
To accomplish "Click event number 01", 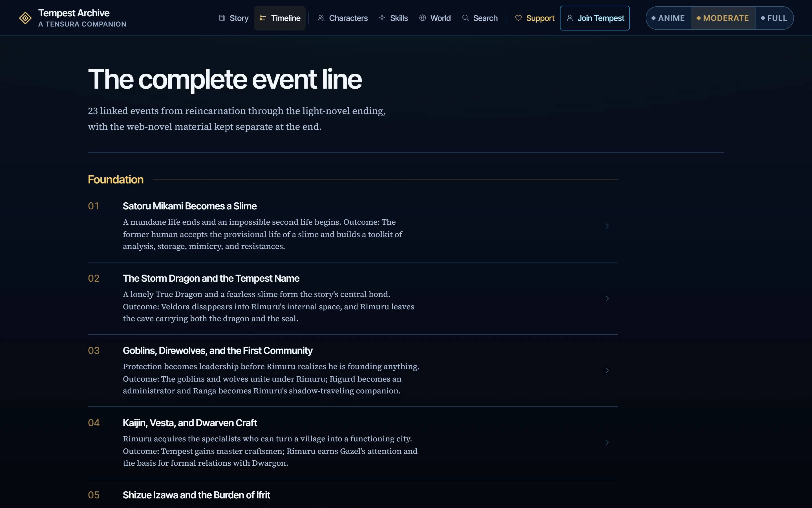I will click(x=93, y=206).
